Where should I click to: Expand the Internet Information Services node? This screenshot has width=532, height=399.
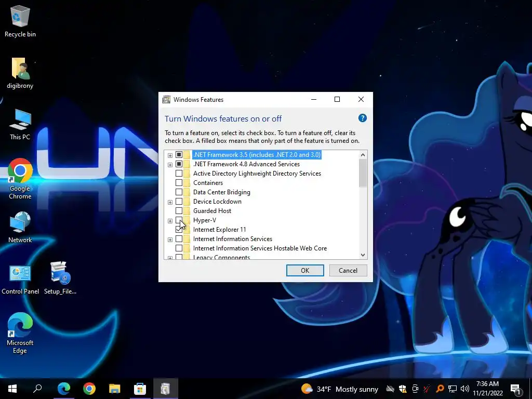(x=170, y=240)
